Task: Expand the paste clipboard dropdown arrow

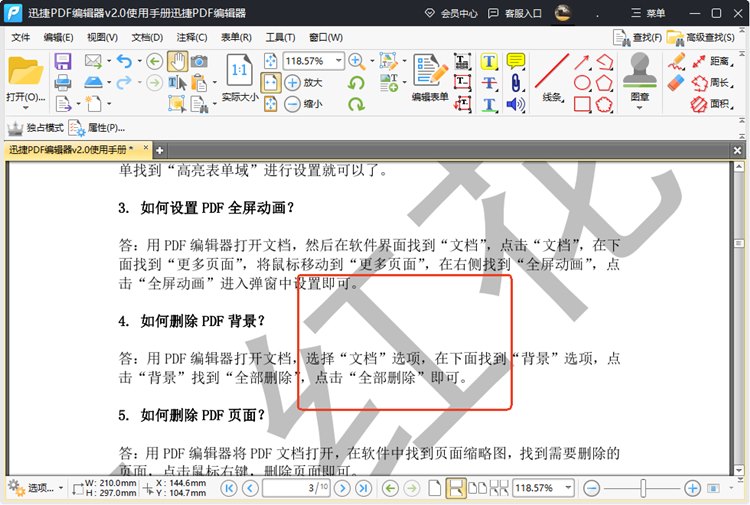Action: (x=214, y=83)
